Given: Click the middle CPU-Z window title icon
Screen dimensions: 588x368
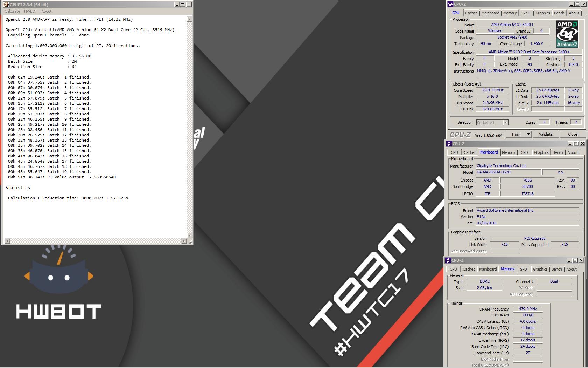Looking at the screenshot, I should pyautogui.click(x=449, y=144).
